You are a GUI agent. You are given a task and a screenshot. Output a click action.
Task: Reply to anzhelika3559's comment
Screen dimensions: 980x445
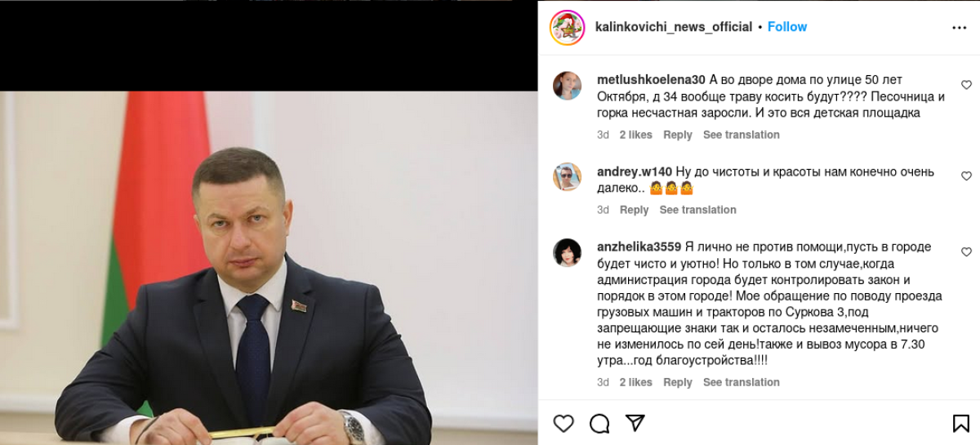[678, 382]
